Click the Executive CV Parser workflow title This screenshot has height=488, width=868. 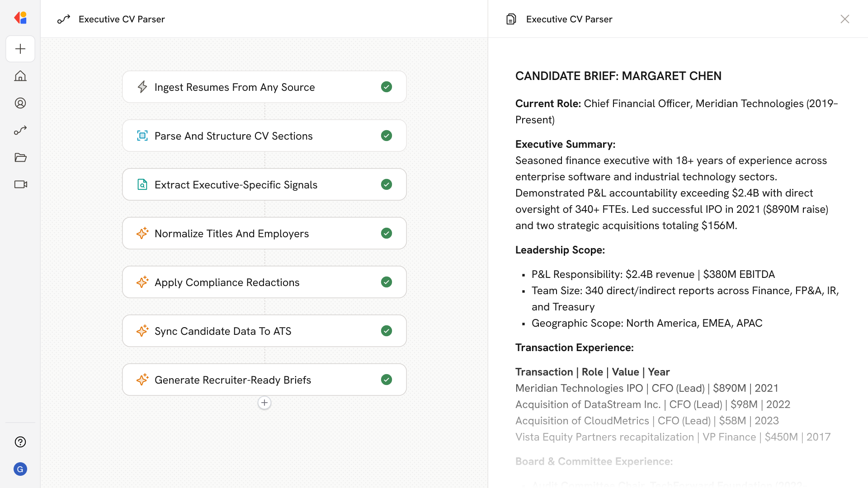[x=122, y=19]
